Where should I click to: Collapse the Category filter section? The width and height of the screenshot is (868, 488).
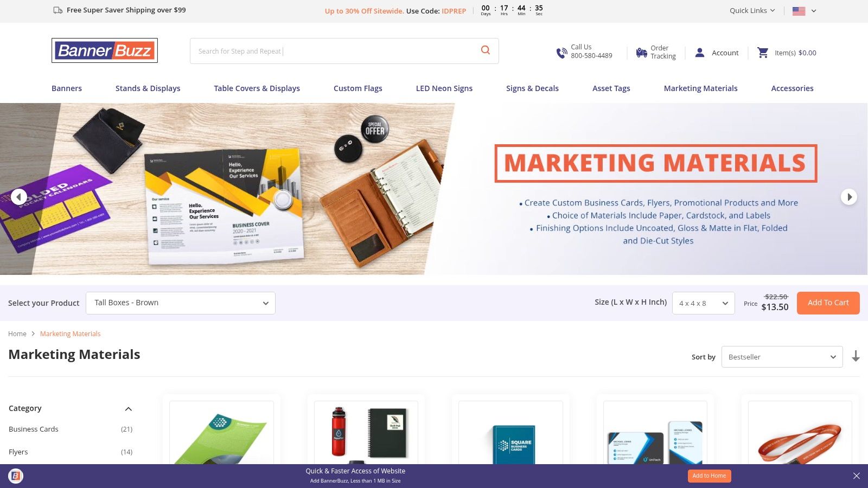[x=129, y=409]
